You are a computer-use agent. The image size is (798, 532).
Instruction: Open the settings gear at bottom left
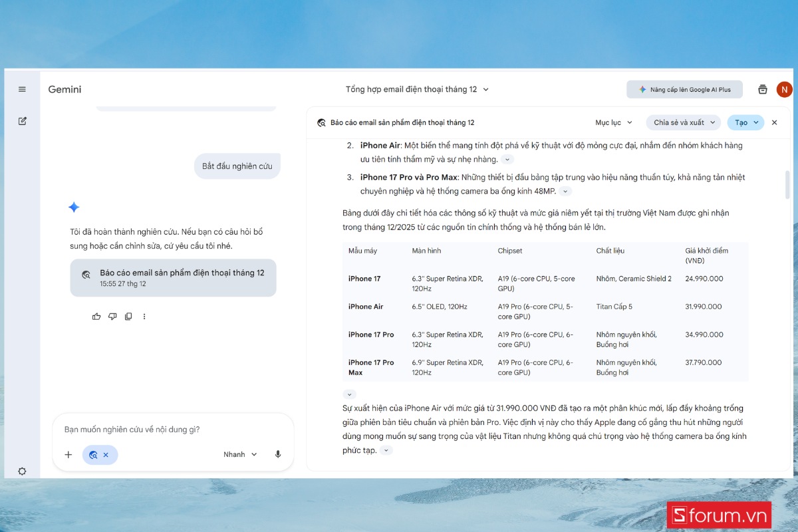point(22,471)
